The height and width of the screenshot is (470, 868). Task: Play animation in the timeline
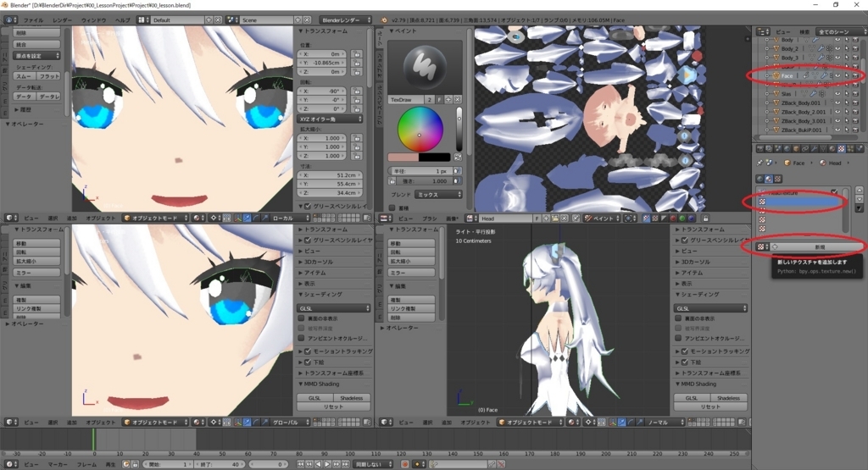[x=328, y=464]
